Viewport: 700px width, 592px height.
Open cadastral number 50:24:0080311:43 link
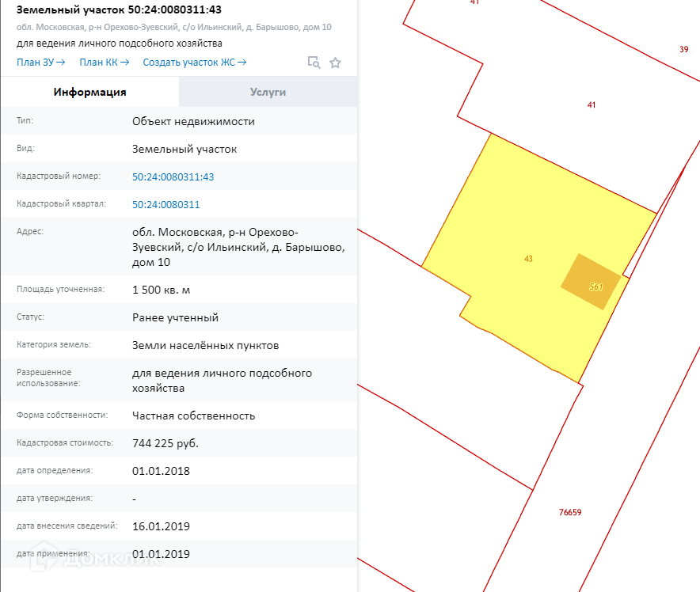tap(173, 176)
